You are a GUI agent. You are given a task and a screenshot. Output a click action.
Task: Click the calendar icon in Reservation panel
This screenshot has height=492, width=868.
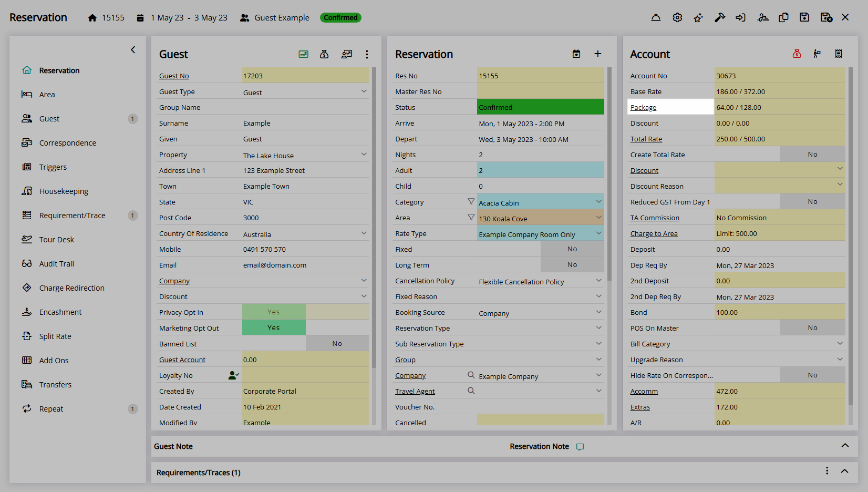pos(576,54)
